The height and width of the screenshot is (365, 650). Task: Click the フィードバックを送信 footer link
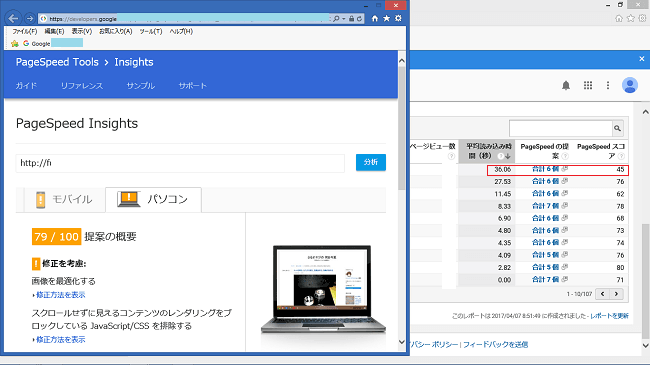click(x=495, y=345)
